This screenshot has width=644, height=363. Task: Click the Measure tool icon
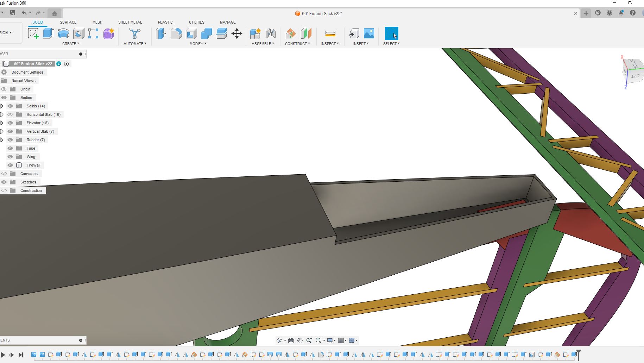pos(330,34)
